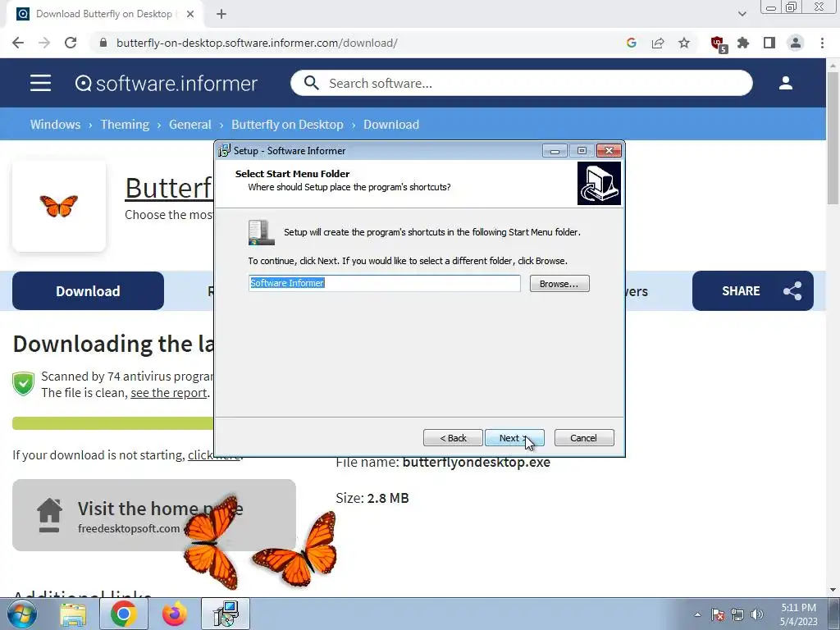
Task: Visit the home page freedesktopsoft.com
Action: 153,515
